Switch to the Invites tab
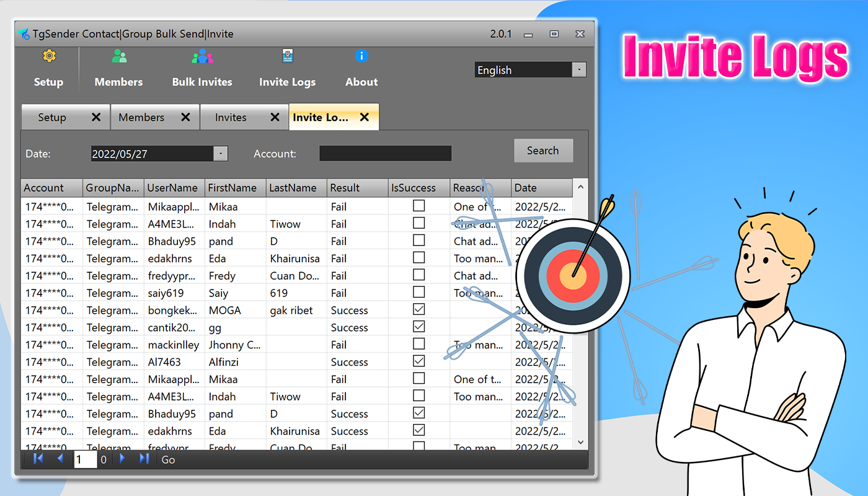Viewport: 868px width, 496px height. coord(231,117)
